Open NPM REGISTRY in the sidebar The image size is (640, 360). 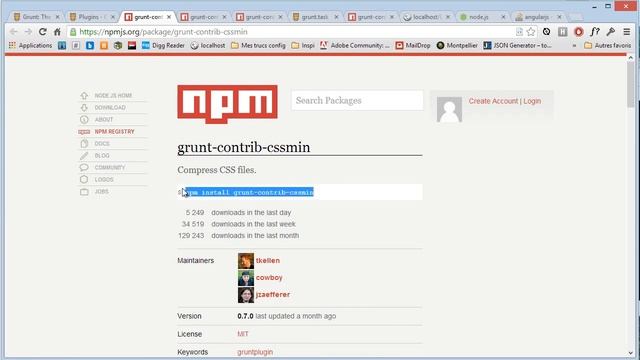click(x=114, y=131)
